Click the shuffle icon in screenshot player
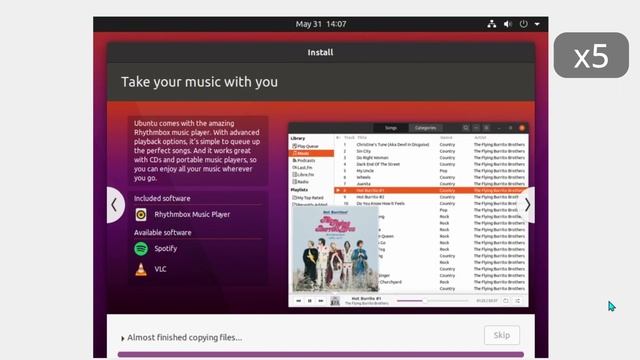This screenshot has width=640, height=360. [x=518, y=301]
